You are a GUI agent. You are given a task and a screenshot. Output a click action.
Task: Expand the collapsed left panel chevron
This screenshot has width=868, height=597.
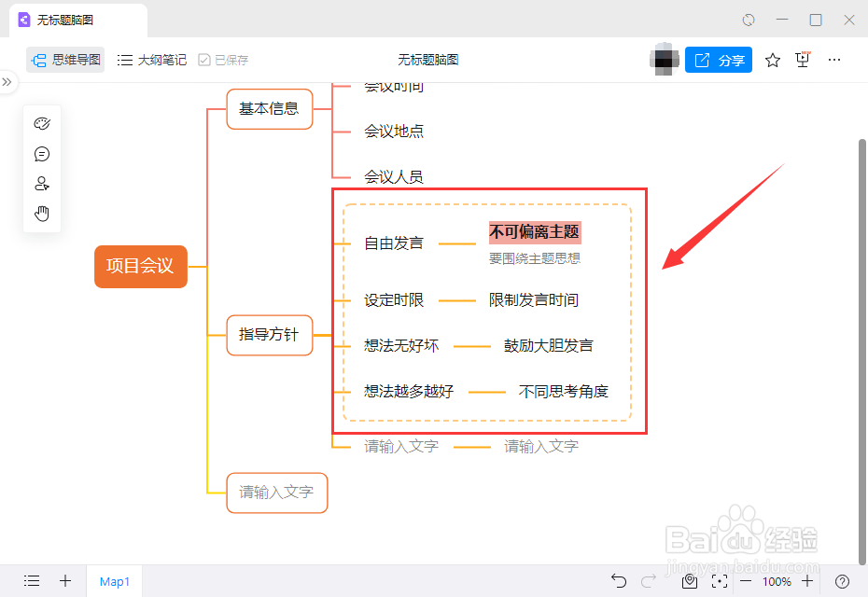point(9,82)
